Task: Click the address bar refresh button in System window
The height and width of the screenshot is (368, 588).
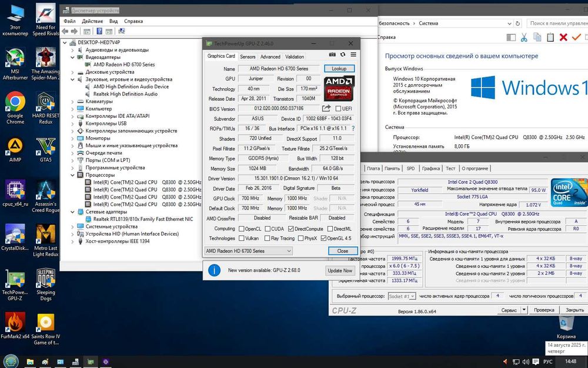Action: click(x=518, y=24)
